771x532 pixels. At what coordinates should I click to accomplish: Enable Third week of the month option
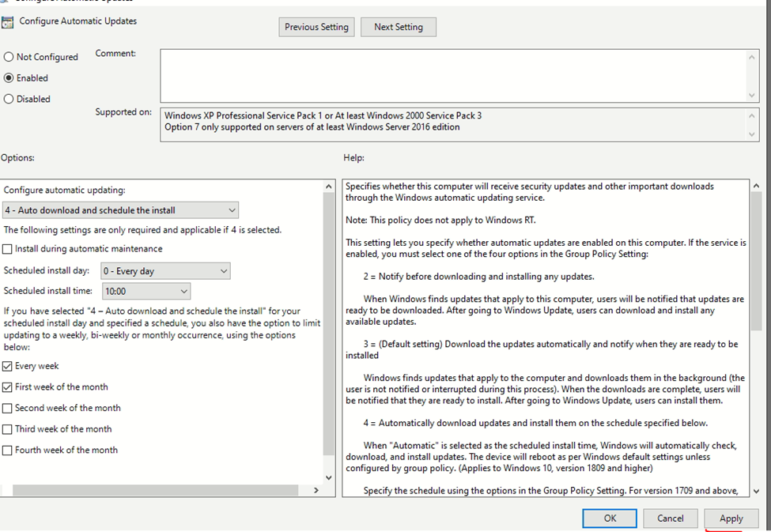pos(8,429)
